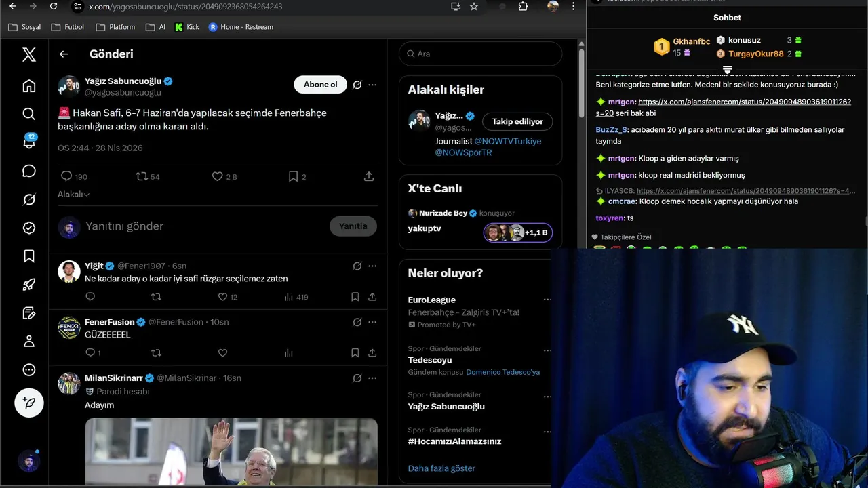Expand chat leaderboard arrow under Sohbet
This screenshot has width=868, height=488.
pos(727,70)
